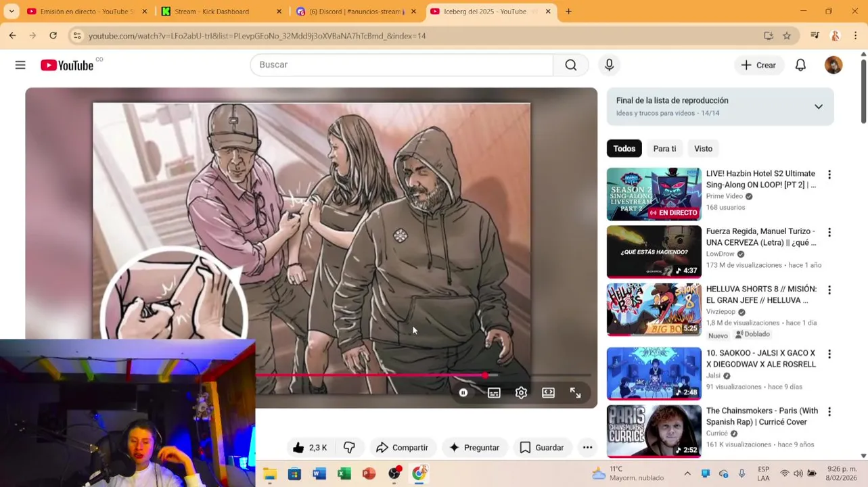Image resolution: width=868 pixels, height=487 pixels.
Task: Open PowerPoint from taskbar
Action: pos(369,473)
